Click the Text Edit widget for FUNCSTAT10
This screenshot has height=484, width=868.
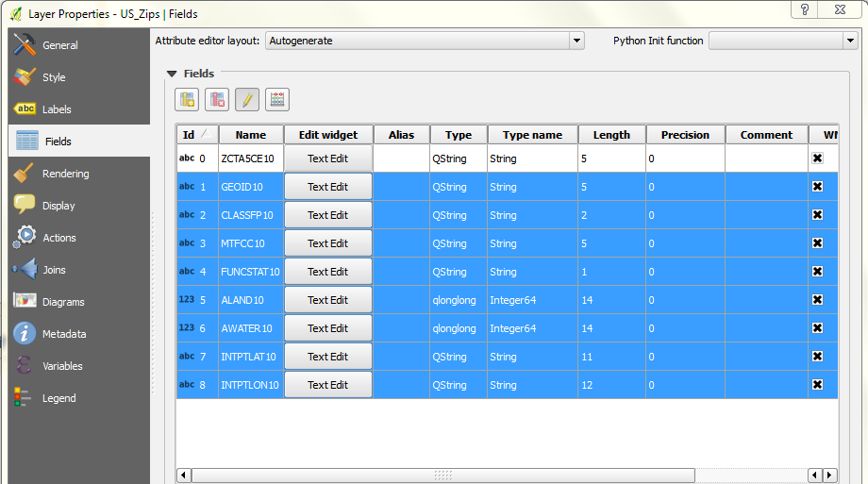pyautogui.click(x=327, y=272)
